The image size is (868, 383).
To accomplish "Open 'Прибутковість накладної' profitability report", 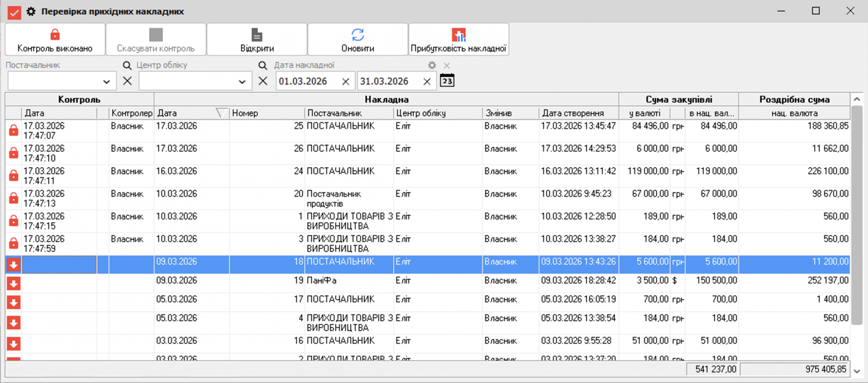I will [458, 39].
